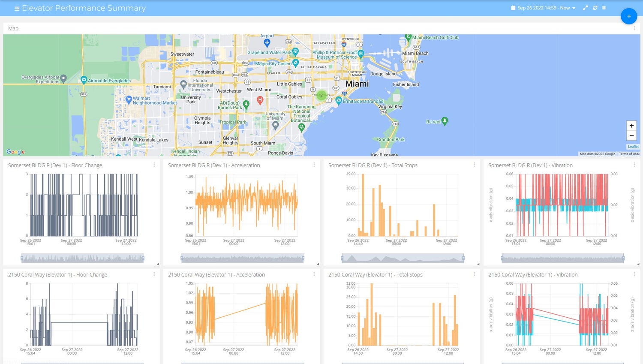Select the University of Miami pin
This screenshot has width=643, height=364.
[276, 125]
